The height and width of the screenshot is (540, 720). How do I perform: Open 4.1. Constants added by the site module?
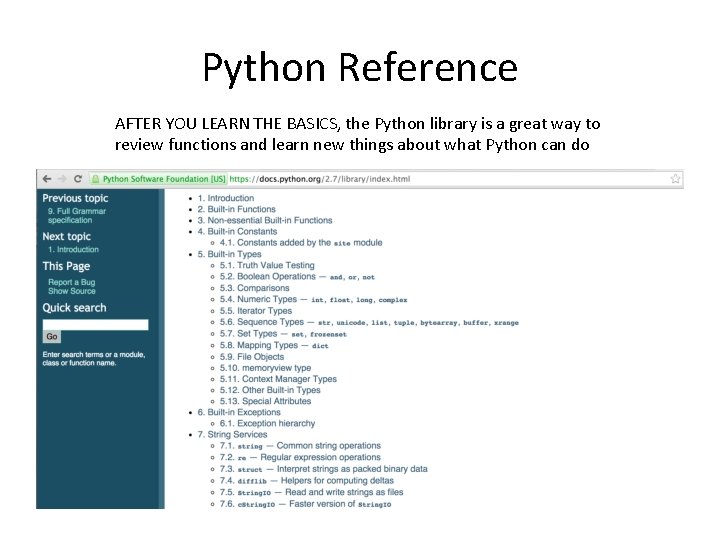coord(301,242)
